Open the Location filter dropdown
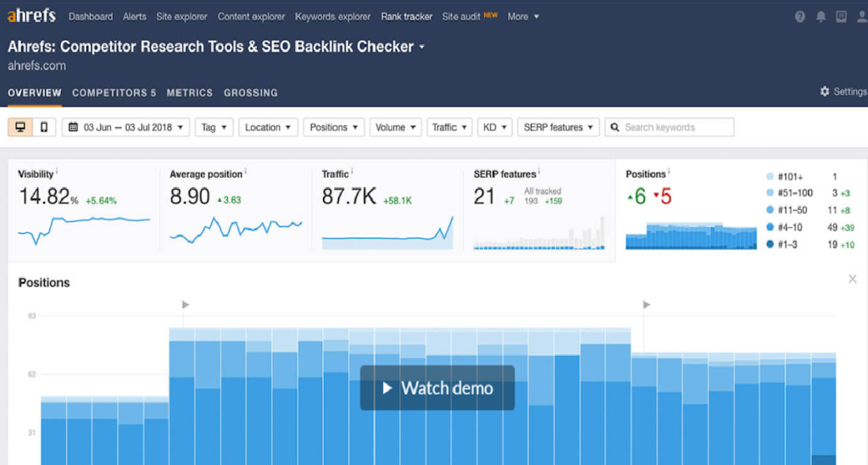The image size is (868, 465). (x=268, y=127)
